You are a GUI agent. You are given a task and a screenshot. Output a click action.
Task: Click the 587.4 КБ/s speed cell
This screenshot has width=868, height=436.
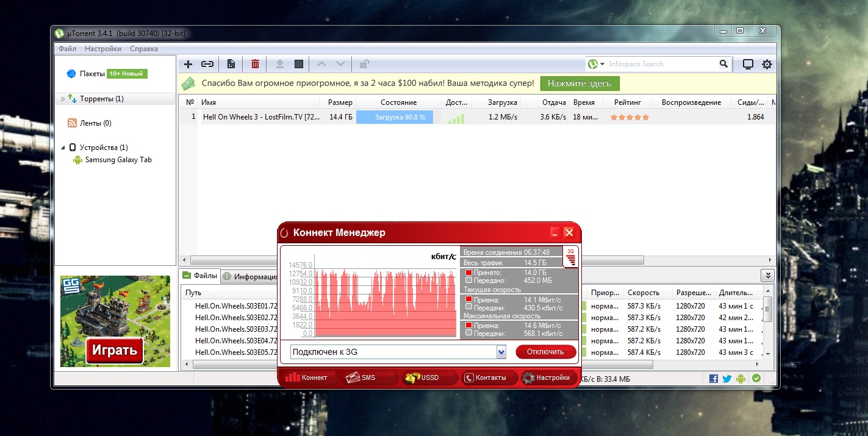click(x=644, y=352)
